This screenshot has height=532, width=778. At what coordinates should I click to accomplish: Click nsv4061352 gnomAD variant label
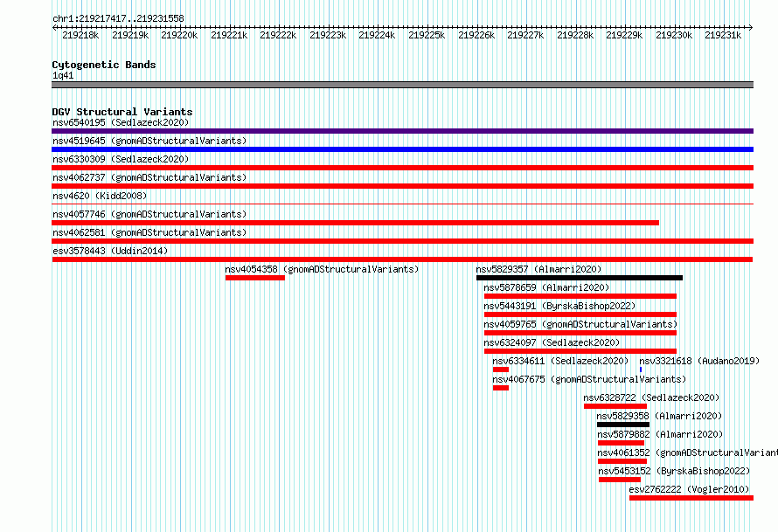[687, 453]
